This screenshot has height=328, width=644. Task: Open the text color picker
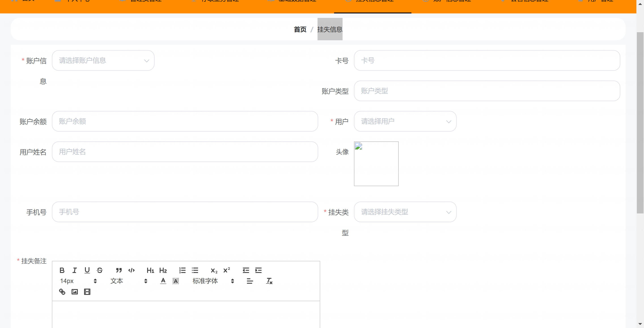point(163,281)
